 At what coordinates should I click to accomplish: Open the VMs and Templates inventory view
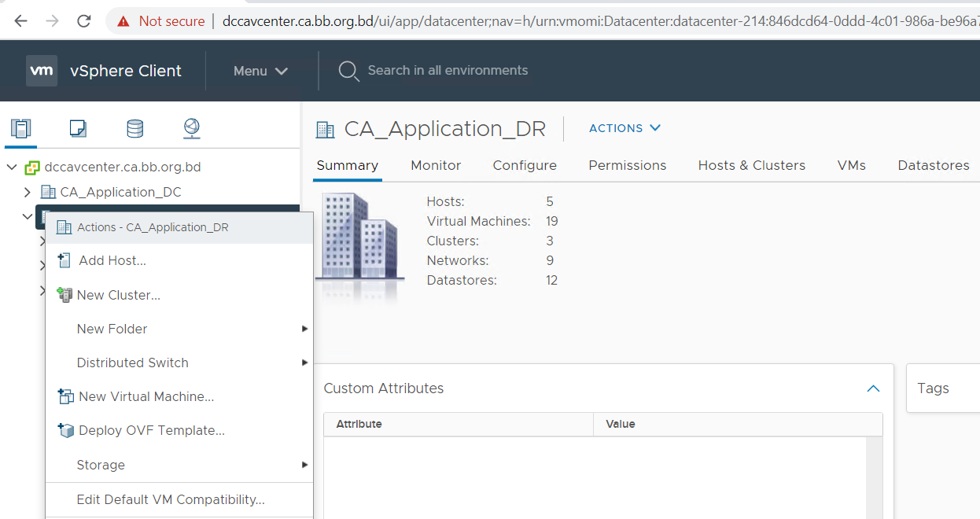[78, 128]
